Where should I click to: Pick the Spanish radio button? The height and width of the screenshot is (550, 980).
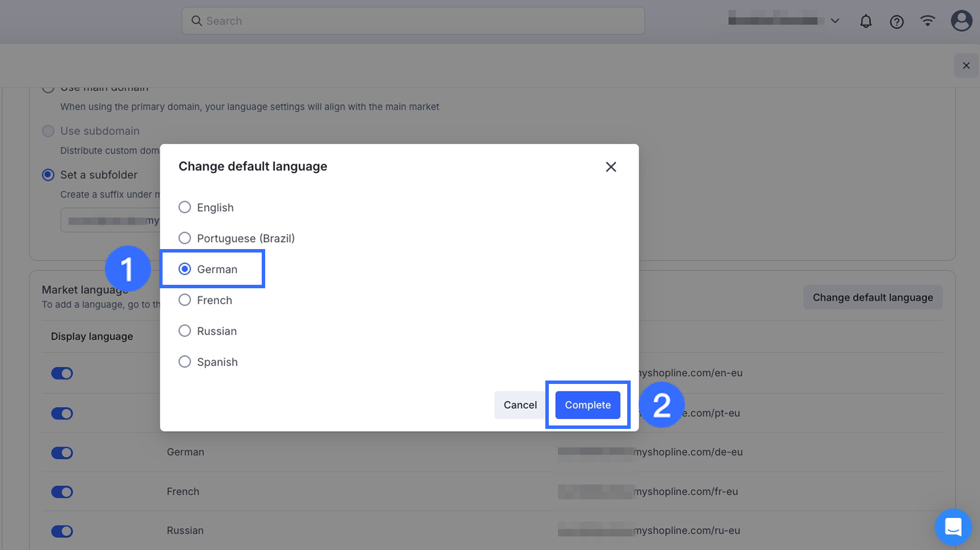click(184, 362)
